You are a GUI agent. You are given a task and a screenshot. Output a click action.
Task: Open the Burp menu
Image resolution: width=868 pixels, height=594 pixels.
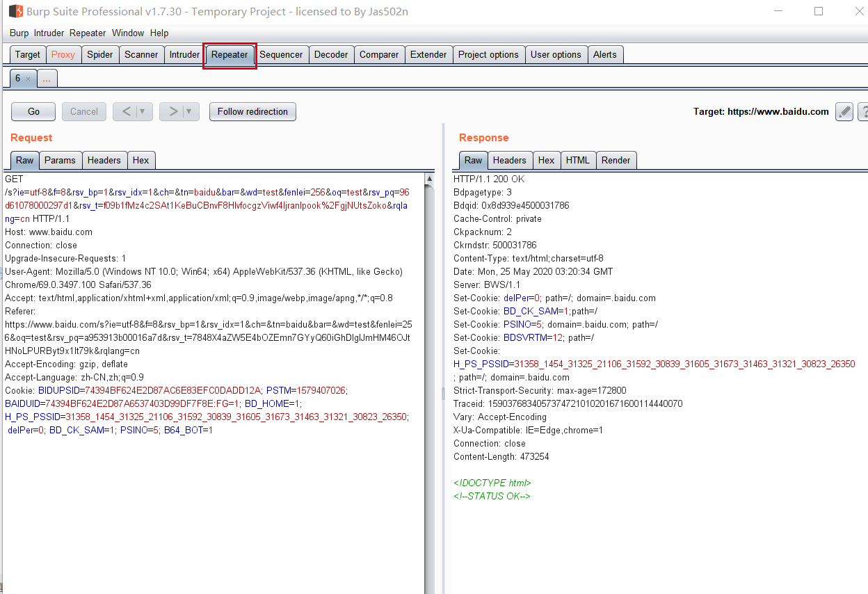19,33
